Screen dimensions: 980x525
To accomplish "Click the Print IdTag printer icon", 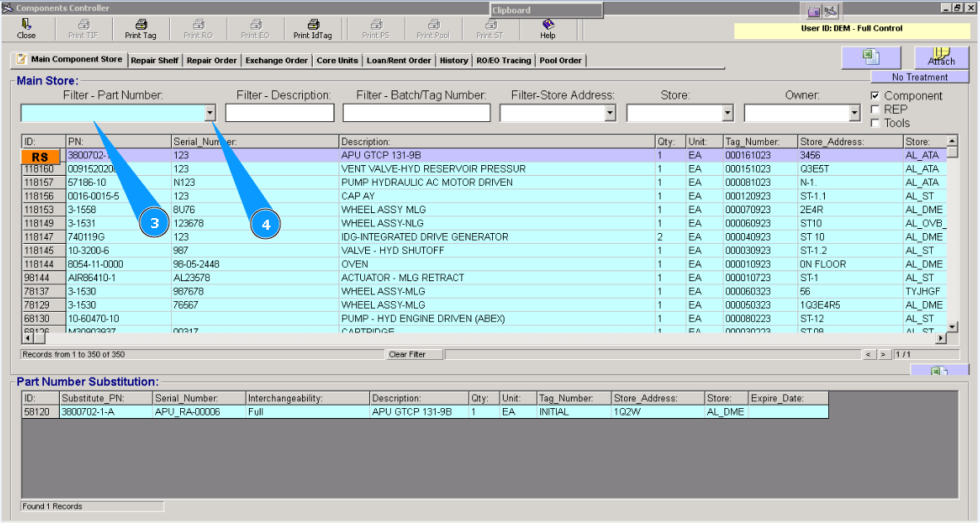I will click(x=312, y=25).
